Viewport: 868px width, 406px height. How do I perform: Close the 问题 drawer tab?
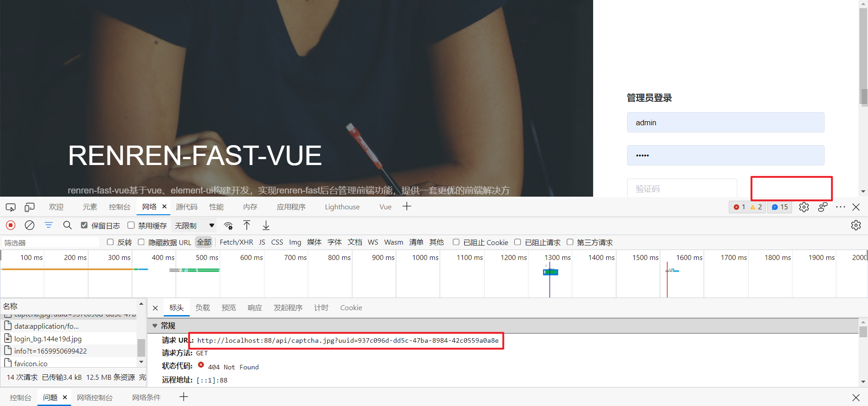pyautogui.click(x=65, y=397)
